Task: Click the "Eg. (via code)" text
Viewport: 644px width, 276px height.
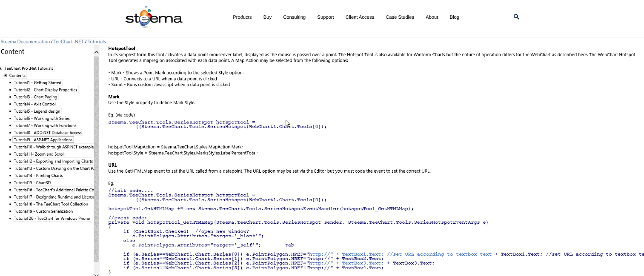Action: pos(121,115)
